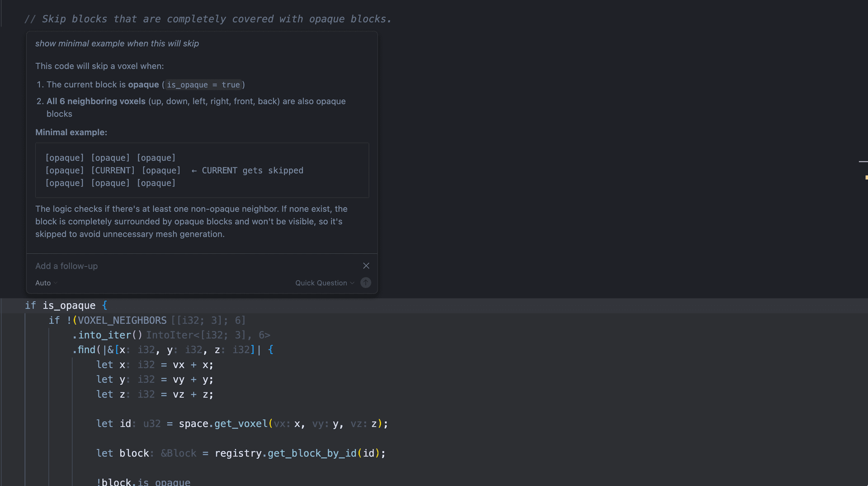Viewport: 868px width, 486px height.
Task: Click the opening brace after is_opaque
Action: point(105,306)
